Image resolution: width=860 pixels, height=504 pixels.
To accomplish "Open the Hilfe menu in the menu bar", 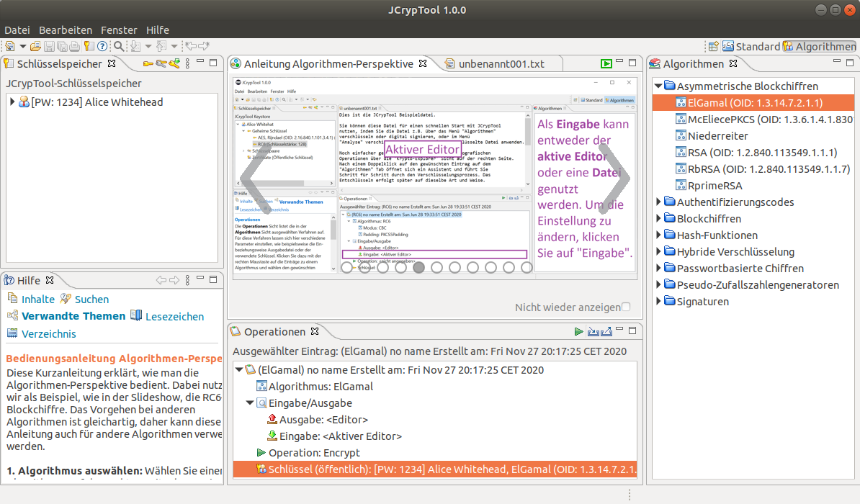I will pyautogui.click(x=158, y=30).
